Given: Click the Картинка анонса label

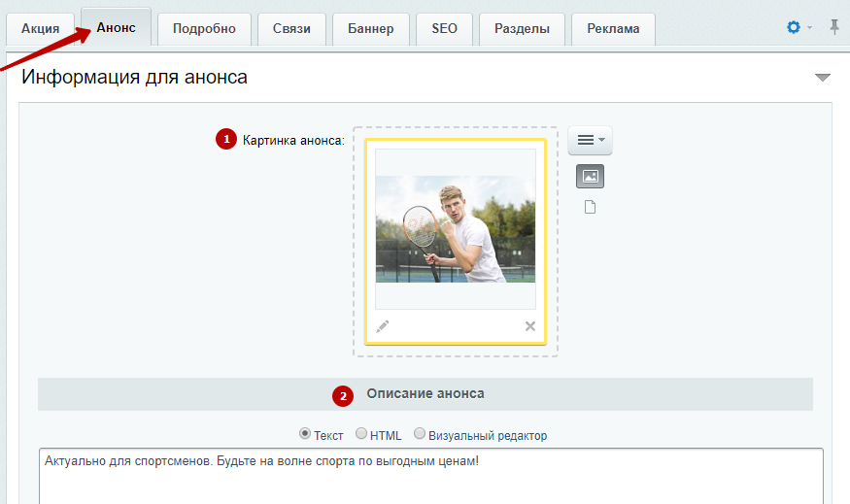Looking at the screenshot, I should [293, 141].
